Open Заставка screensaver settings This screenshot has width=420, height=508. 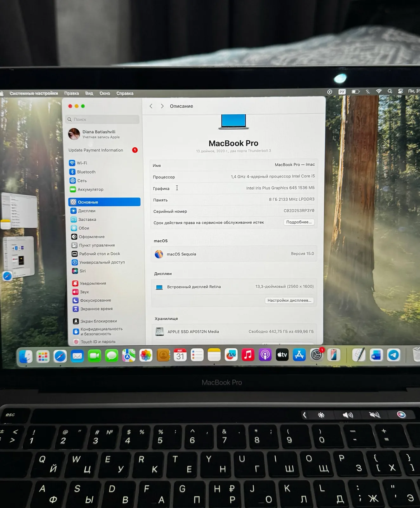pos(83,219)
